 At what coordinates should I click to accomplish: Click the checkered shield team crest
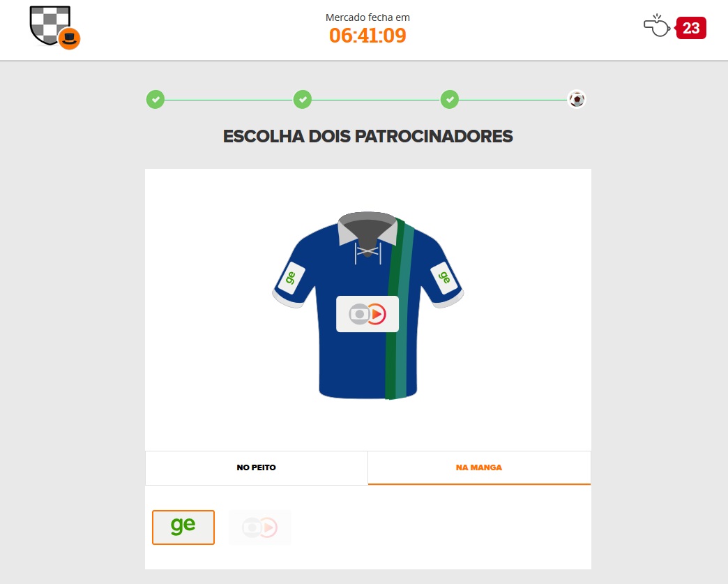(50, 24)
